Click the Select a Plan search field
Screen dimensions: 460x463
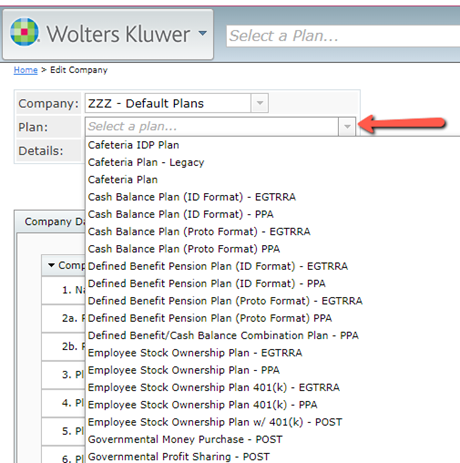click(x=343, y=36)
